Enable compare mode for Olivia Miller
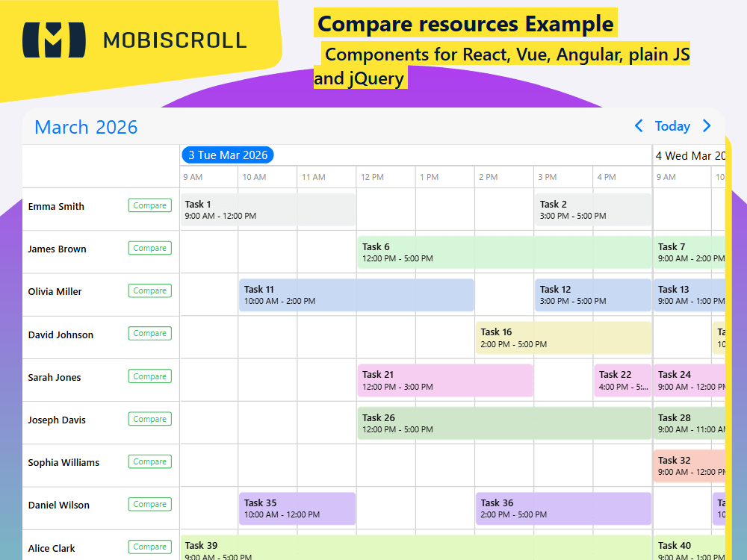The image size is (747, 560). coord(149,290)
